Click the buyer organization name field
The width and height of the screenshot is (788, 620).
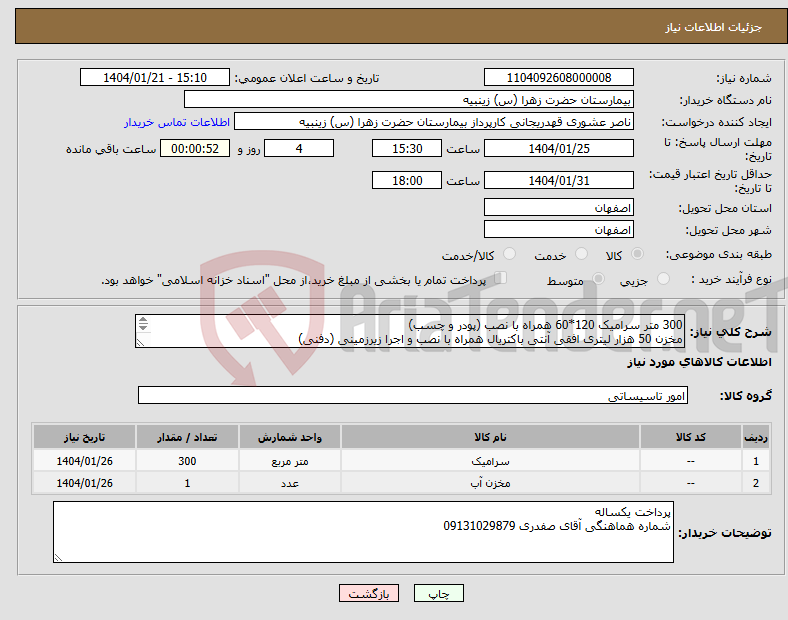point(409,99)
